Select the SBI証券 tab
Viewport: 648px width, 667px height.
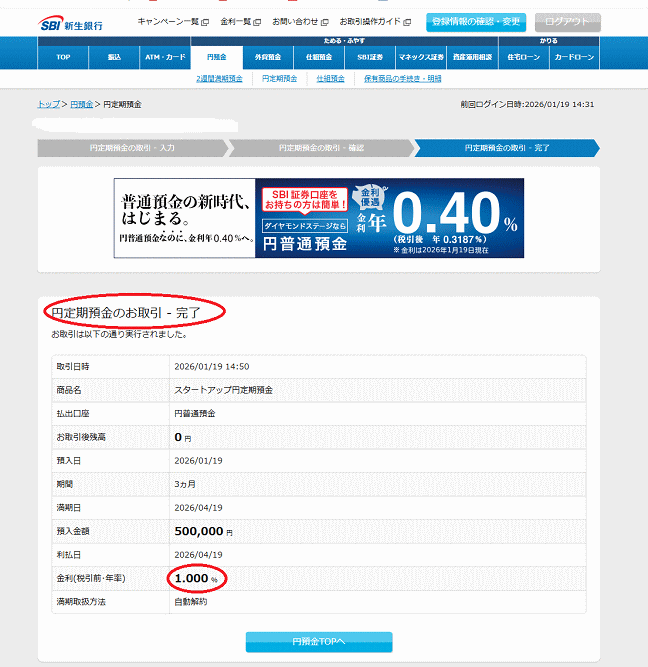tap(370, 58)
